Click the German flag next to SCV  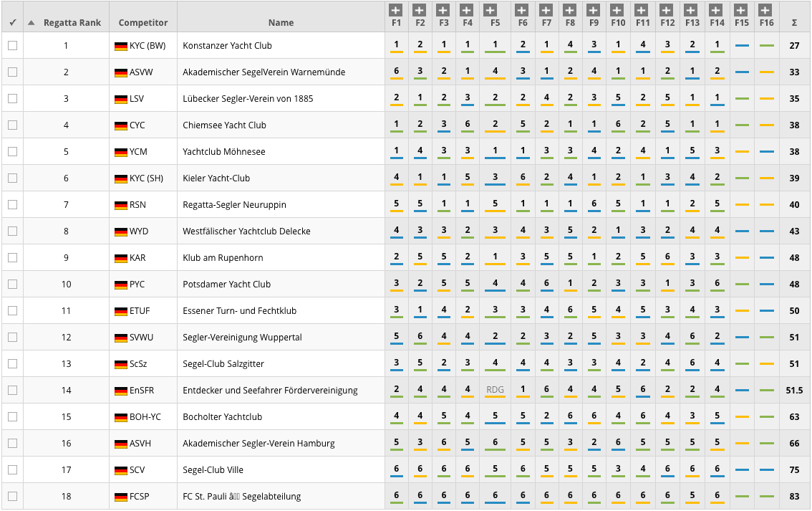[121, 471]
